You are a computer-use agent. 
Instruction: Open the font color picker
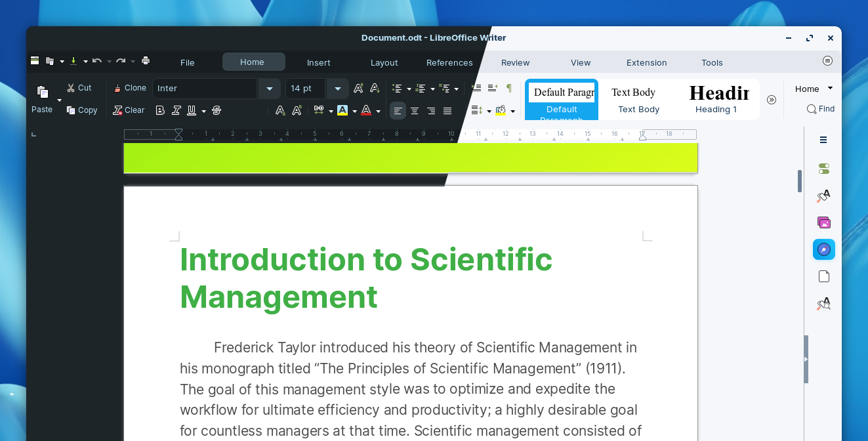click(366, 110)
